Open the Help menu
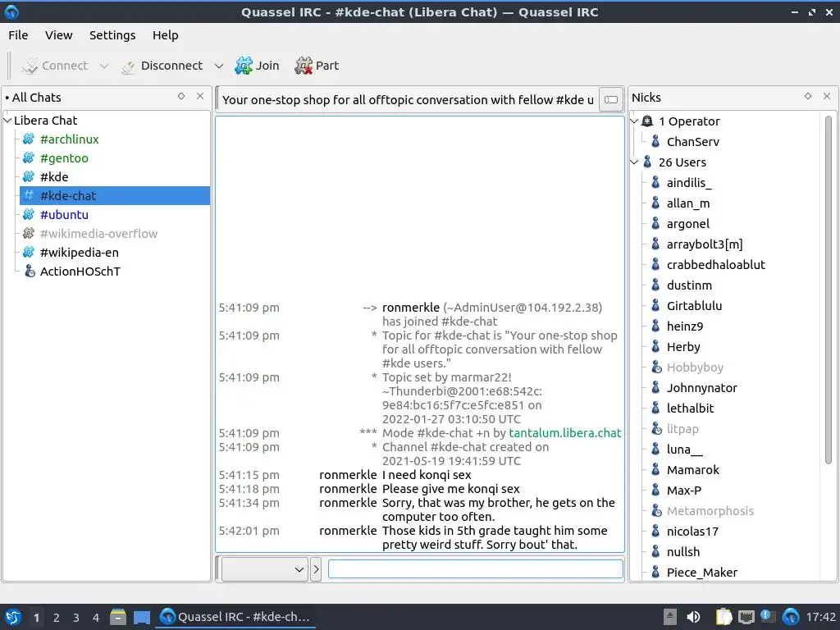This screenshot has width=840, height=630. point(165,35)
